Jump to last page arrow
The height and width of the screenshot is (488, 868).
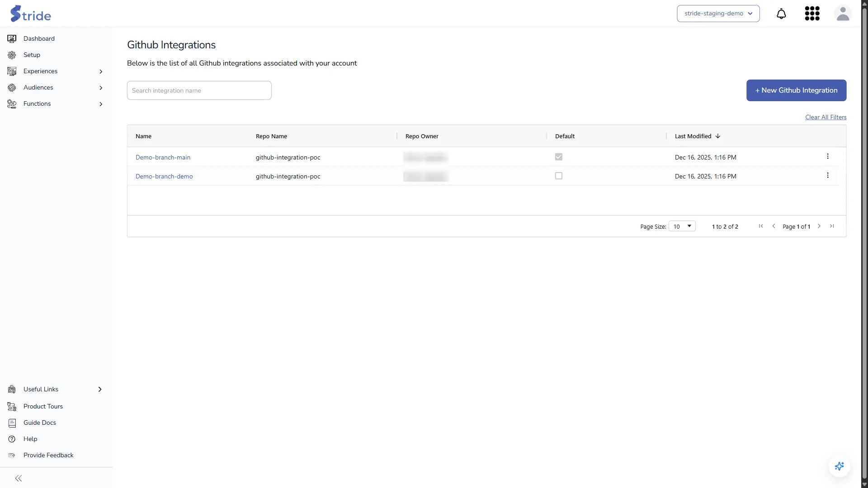832,226
